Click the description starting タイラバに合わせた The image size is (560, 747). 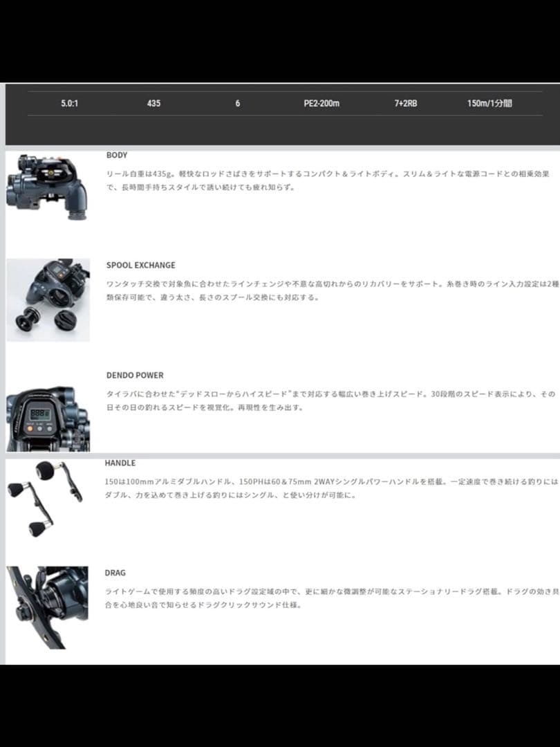point(330,400)
